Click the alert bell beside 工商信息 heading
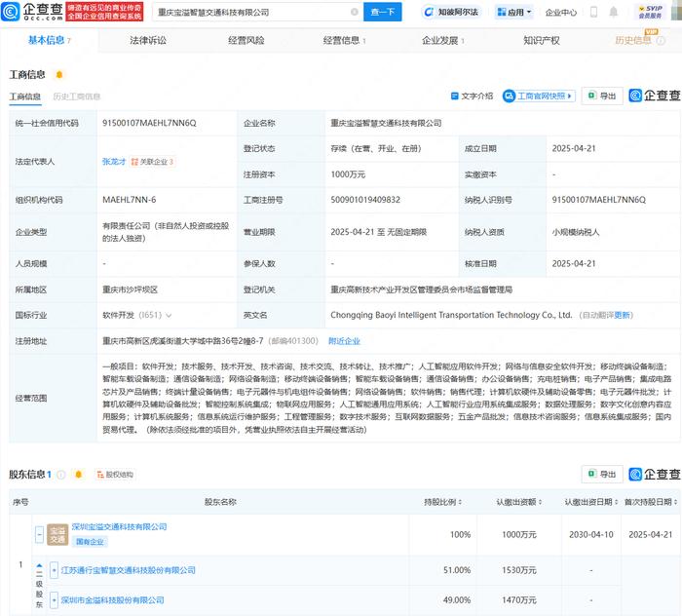 tap(59, 75)
